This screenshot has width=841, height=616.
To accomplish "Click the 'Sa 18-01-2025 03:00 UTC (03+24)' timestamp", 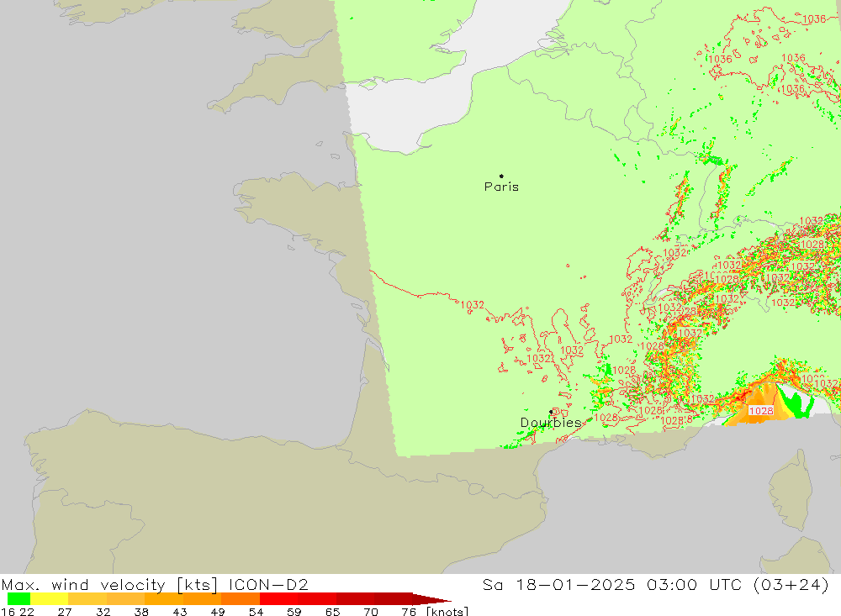I will pos(655,584).
